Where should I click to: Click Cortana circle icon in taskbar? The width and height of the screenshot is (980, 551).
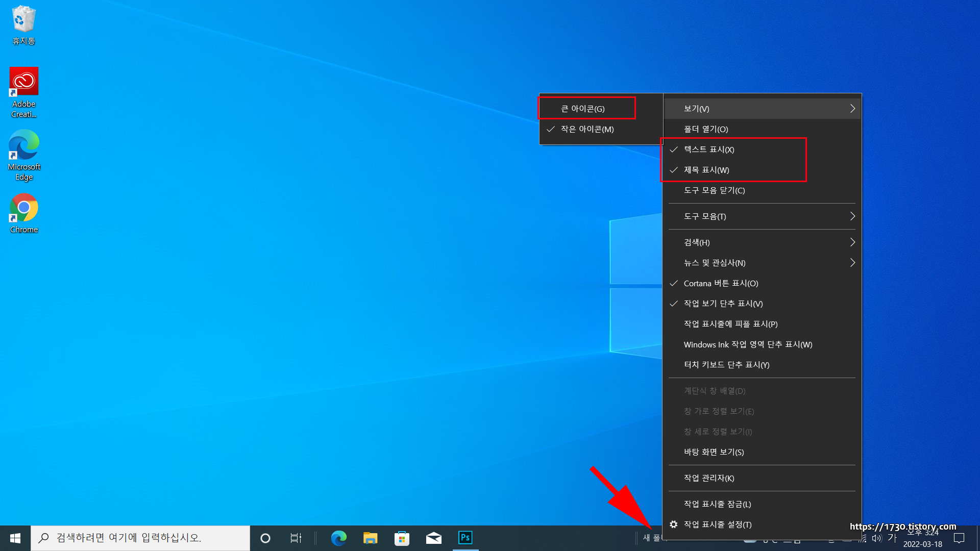pos(265,538)
